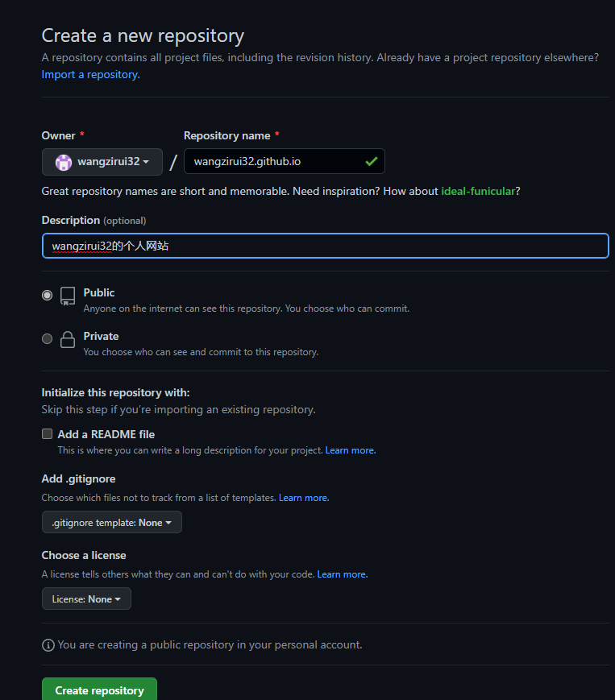
Task: Click the Create repository button
Action: pyautogui.click(x=99, y=690)
